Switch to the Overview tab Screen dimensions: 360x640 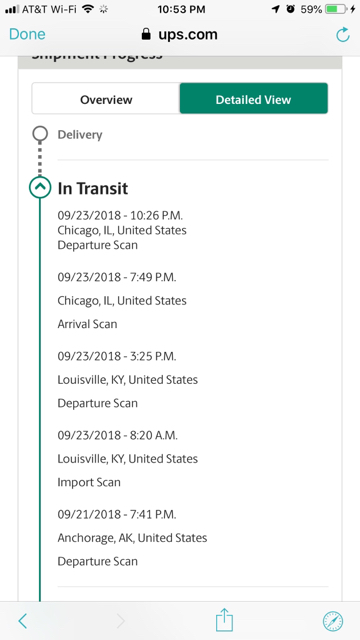pos(106,99)
